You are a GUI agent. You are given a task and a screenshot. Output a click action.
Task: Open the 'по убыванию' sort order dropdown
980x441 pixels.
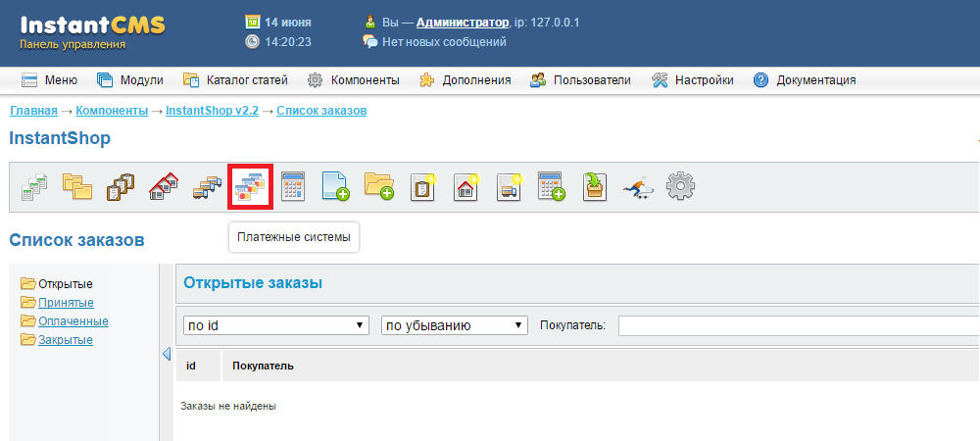(454, 325)
